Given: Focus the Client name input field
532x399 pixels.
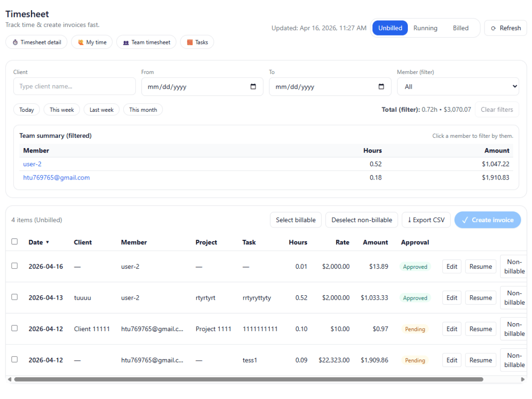Looking at the screenshot, I should coord(74,86).
